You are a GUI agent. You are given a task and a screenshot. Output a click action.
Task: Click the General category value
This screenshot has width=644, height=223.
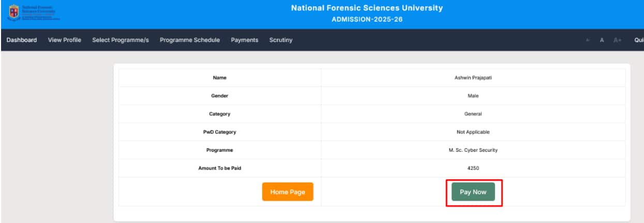[473, 114]
